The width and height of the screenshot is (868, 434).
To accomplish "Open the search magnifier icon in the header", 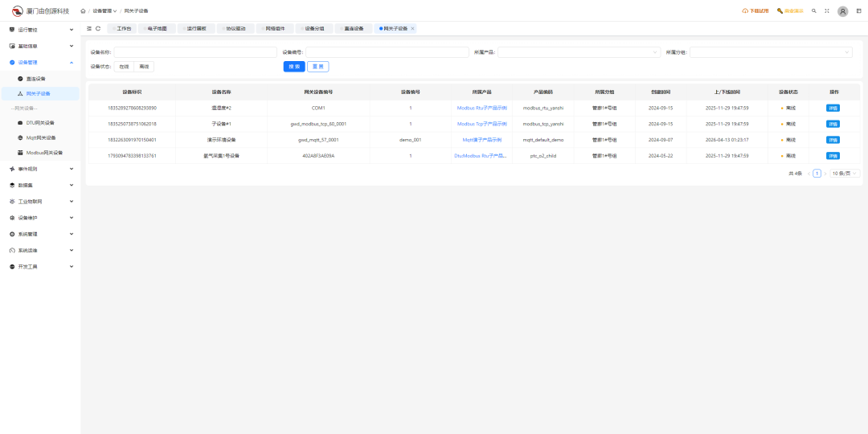I will coord(814,11).
